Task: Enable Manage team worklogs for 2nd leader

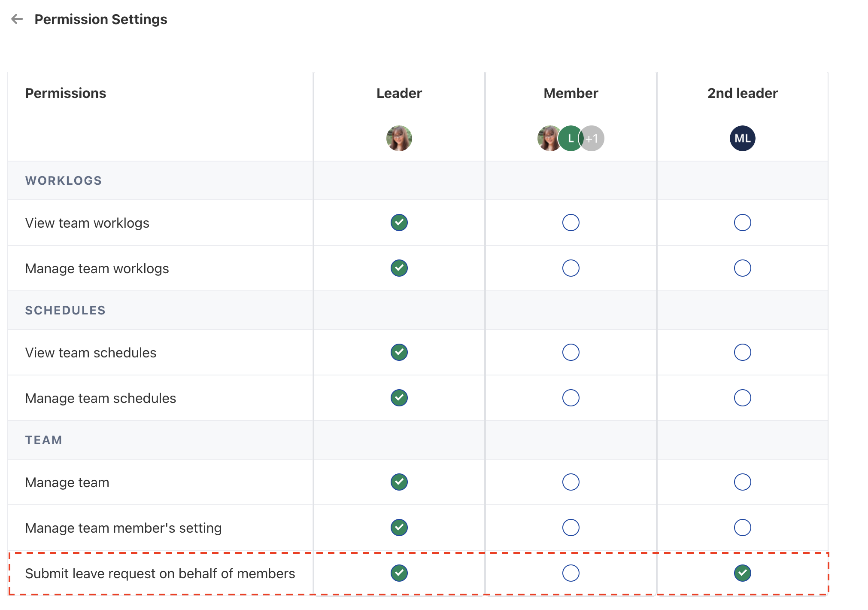Action: tap(742, 268)
